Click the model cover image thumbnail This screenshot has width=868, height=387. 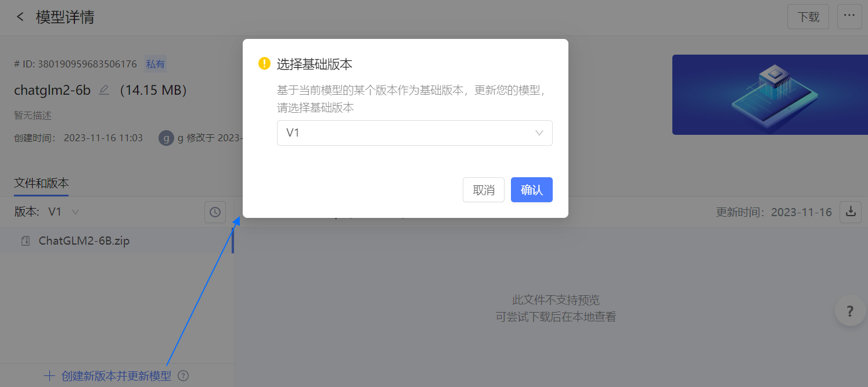point(770,95)
